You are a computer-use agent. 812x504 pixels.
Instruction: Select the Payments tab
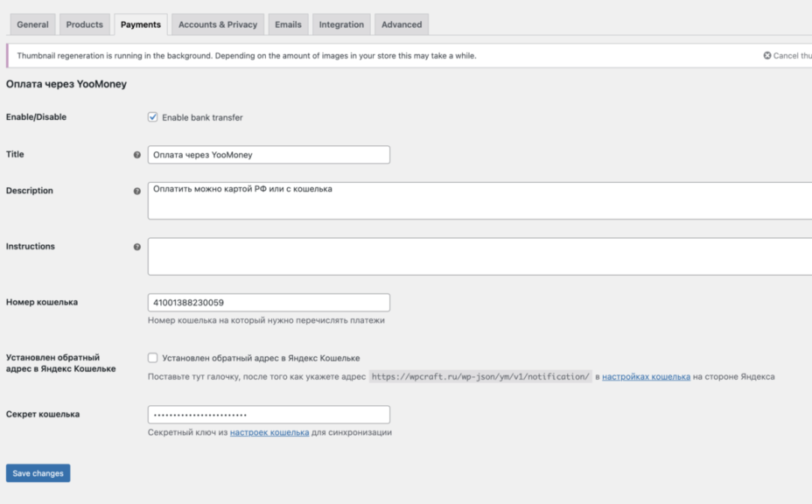(141, 24)
